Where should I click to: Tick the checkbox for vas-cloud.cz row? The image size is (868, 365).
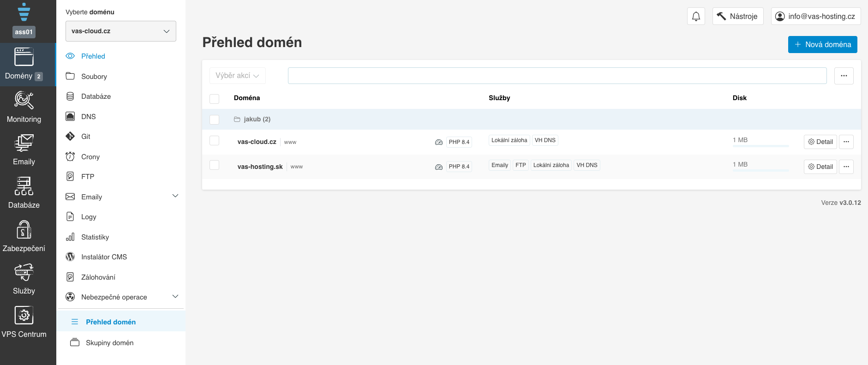(214, 141)
